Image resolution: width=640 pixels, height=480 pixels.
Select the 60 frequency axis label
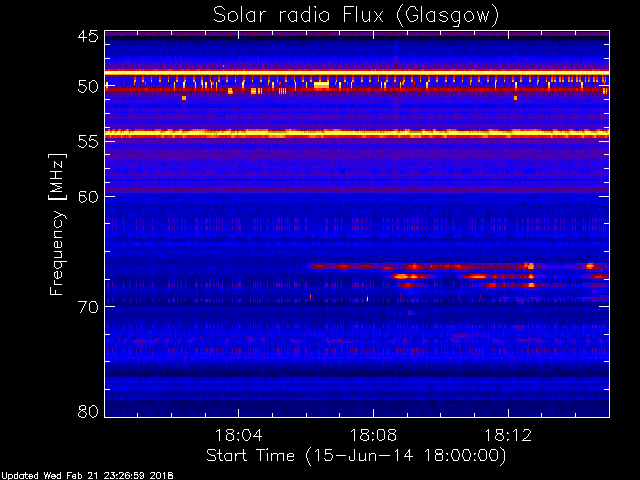(x=88, y=196)
